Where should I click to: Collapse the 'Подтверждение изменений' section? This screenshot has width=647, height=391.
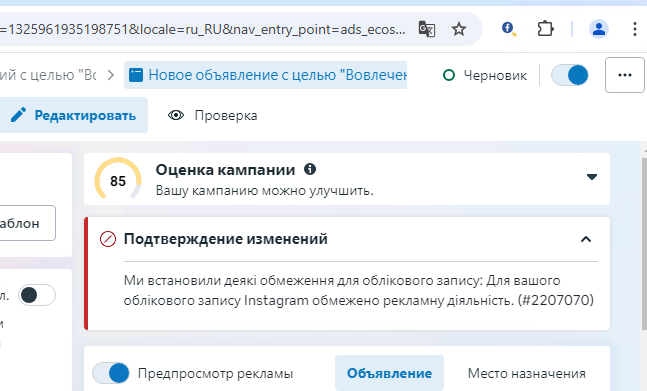click(586, 239)
